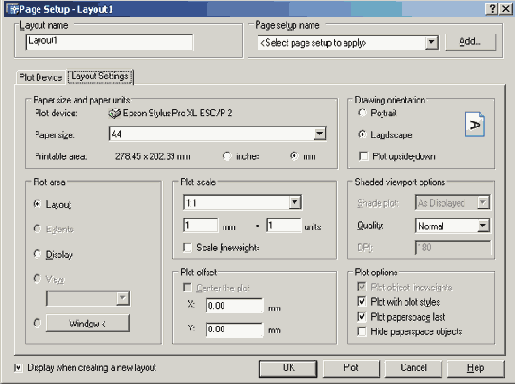Select Extents plot area option
This screenshot has height=384, width=515.
[x=38, y=229]
